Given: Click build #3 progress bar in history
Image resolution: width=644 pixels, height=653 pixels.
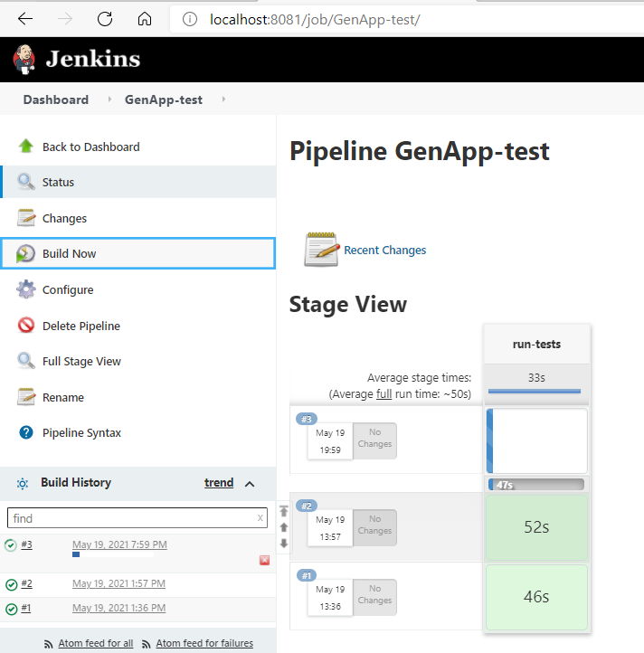Looking at the screenshot, I should [x=113, y=554].
